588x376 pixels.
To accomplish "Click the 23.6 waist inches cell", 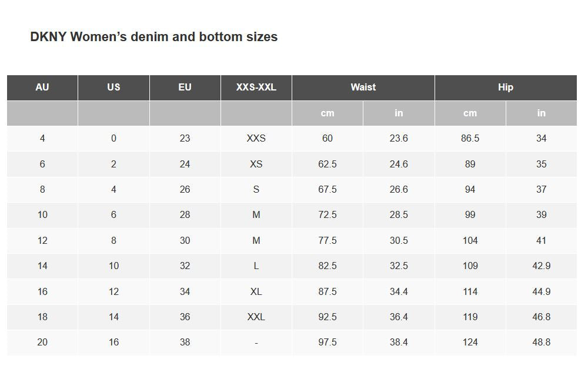I will pyautogui.click(x=399, y=139).
